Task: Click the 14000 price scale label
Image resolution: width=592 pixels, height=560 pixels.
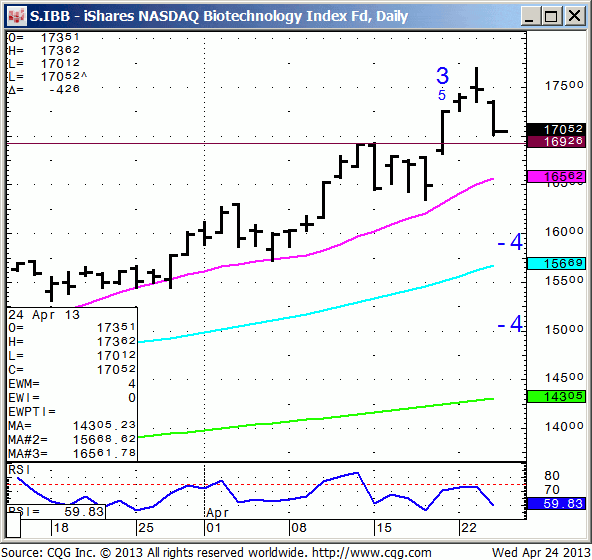Action: pyautogui.click(x=564, y=426)
